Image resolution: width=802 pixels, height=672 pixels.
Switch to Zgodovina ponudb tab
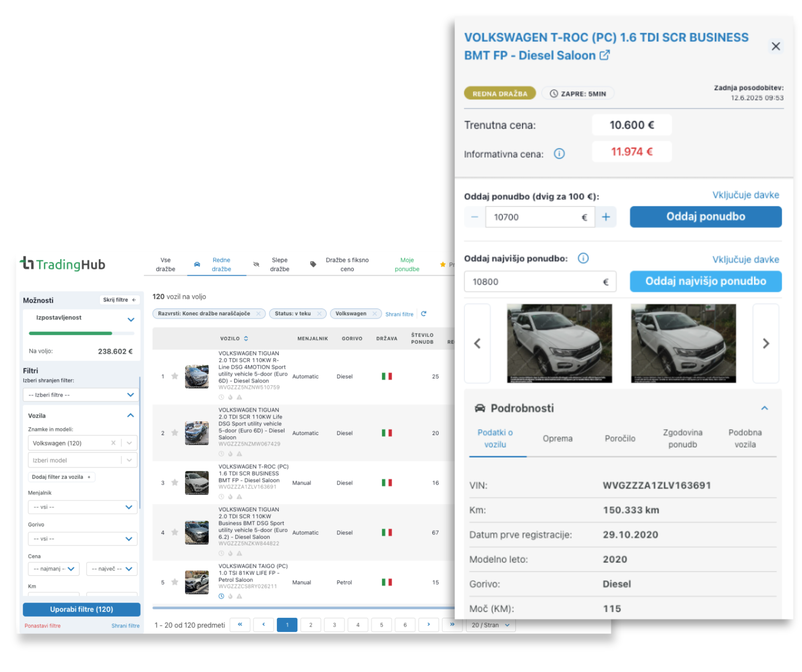click(682, 439)
